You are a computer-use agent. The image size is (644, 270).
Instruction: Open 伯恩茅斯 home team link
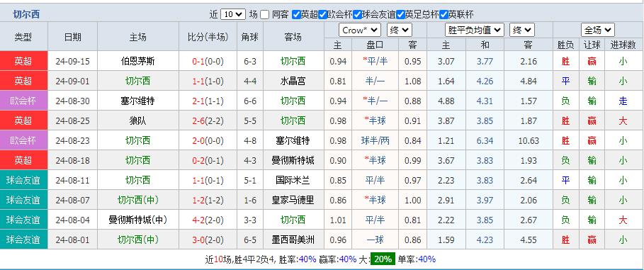point(137,62)
